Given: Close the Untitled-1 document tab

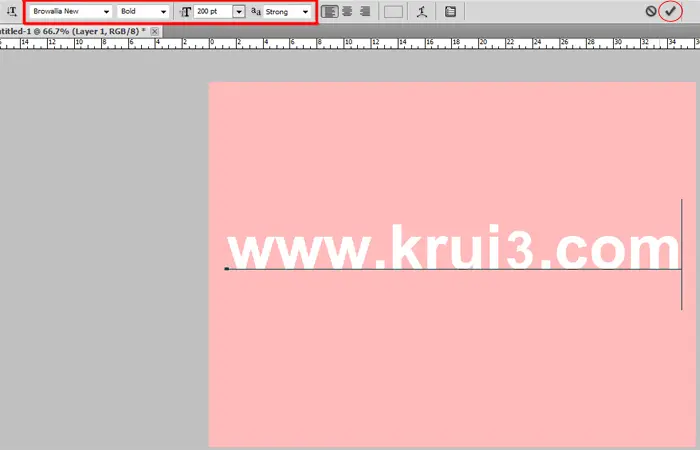Looking at the screenshot, I should click(x=157, y=32).
